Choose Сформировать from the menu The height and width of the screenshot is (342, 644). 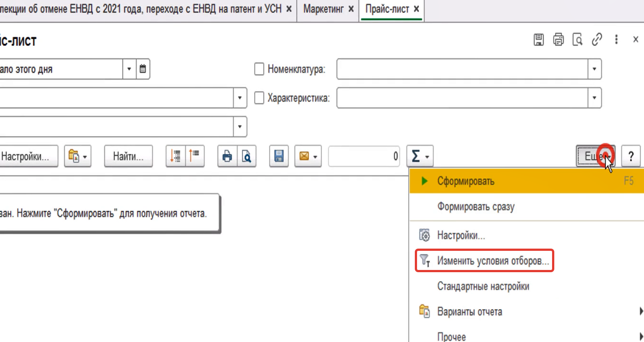click(x=465, y=181)
